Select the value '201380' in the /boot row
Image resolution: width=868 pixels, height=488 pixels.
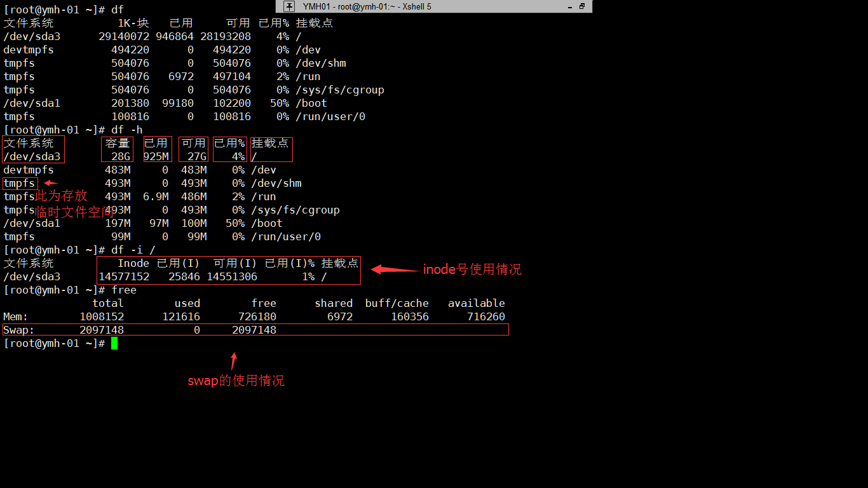point(130,103)
